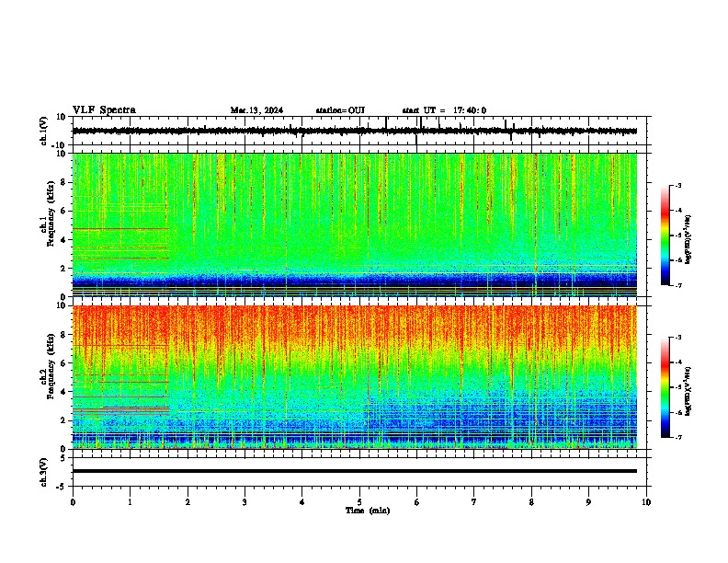Click the log(PSD) label beside ch.2 colorbar
Image resolution: width=728 pixels, height=563 pixels.
(x=688, y=391)
